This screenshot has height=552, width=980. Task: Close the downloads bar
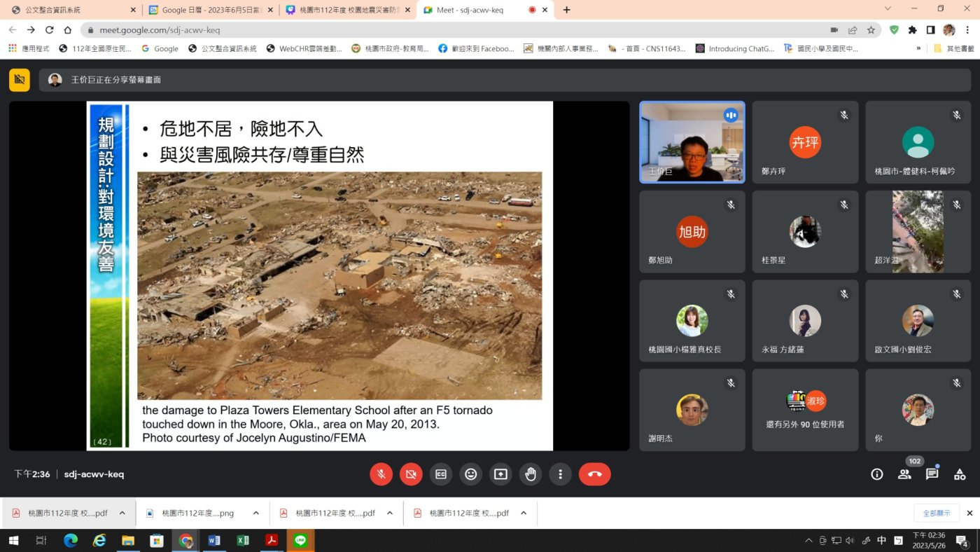(969, 513)
